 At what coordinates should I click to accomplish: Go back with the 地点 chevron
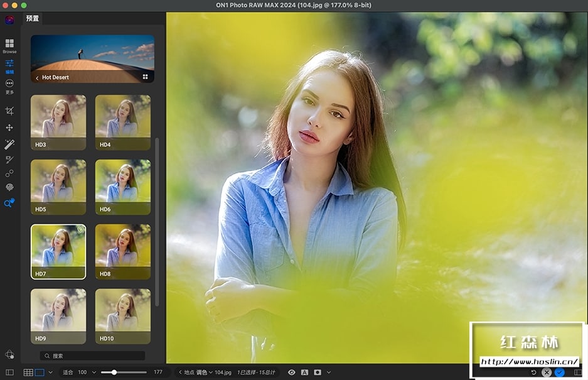180,372
